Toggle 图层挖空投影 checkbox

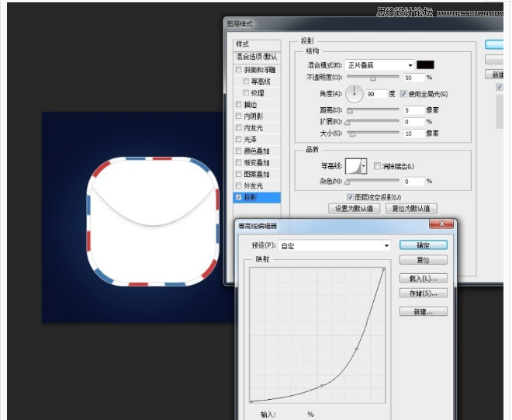pyautogui.click(x=350, y=197)
